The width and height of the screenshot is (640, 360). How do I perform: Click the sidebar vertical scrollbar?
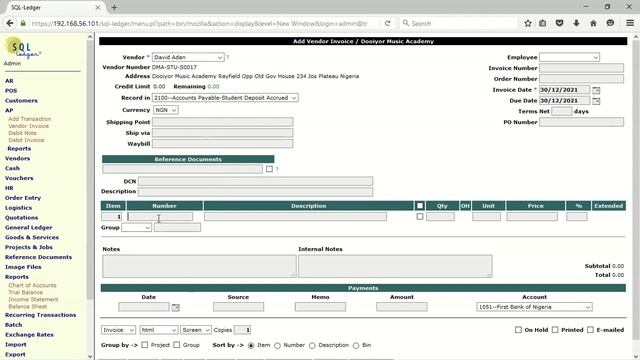tap(90, 169)
